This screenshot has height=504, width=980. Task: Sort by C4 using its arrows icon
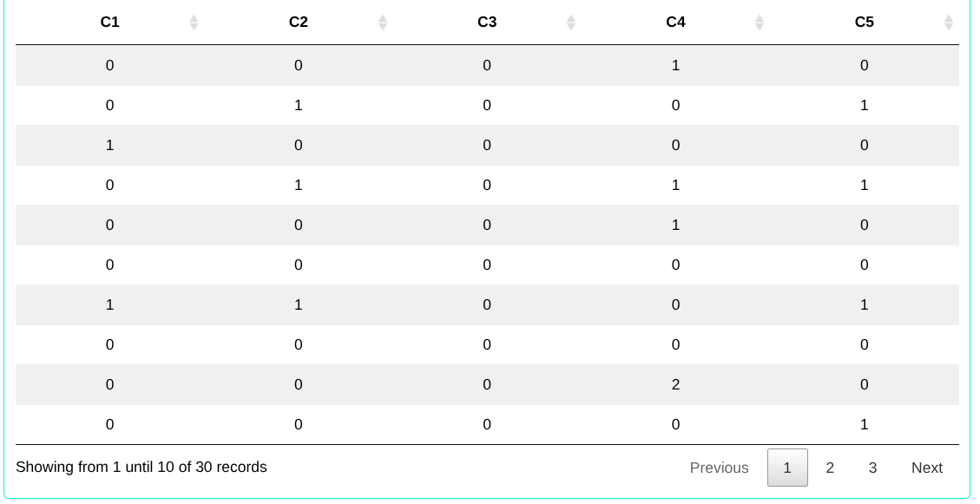pyautogui.click(x=760, y=23)
